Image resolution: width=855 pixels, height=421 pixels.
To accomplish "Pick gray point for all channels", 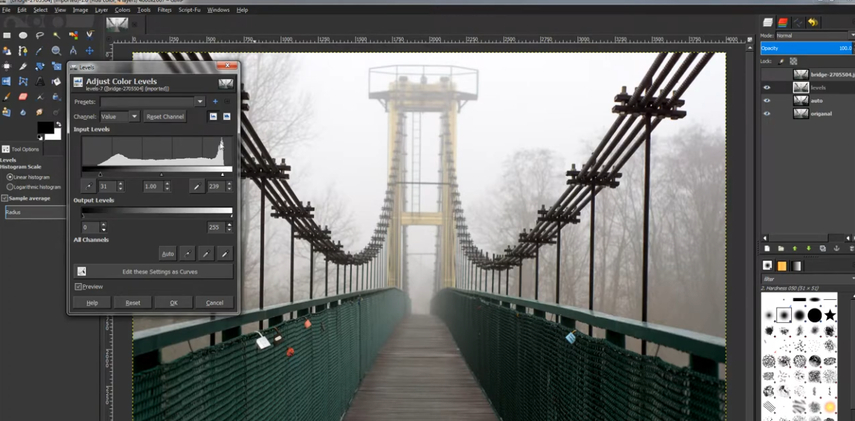I will (206, 254).
